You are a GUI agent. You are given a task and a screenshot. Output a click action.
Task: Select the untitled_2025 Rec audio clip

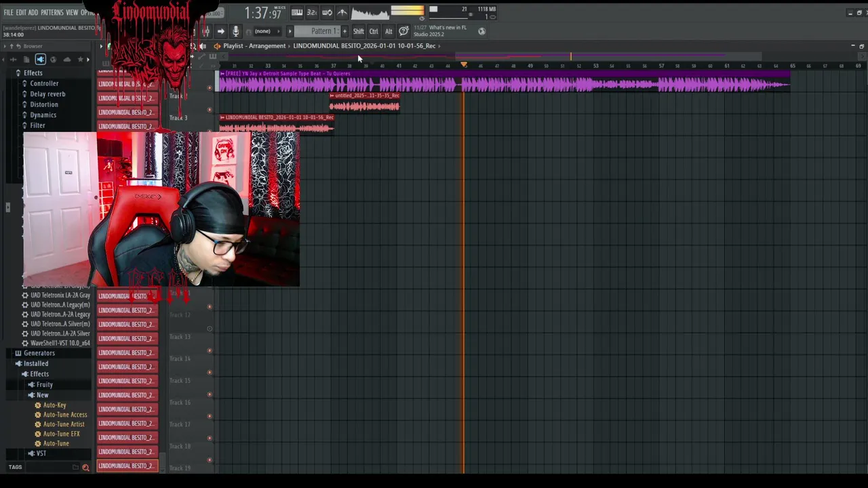365,102
